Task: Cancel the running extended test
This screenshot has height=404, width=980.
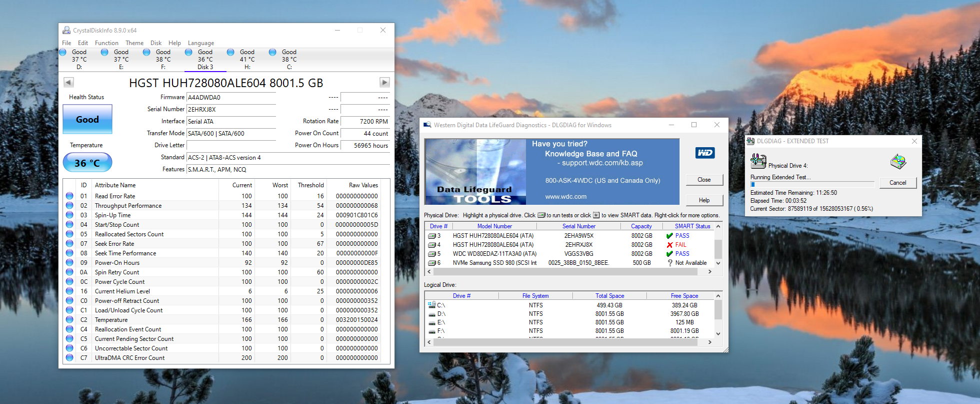Action: click(898, 183)
